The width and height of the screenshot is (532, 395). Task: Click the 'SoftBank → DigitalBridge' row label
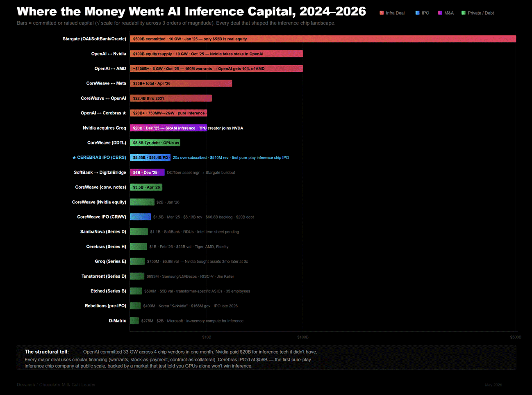(100, 172)
